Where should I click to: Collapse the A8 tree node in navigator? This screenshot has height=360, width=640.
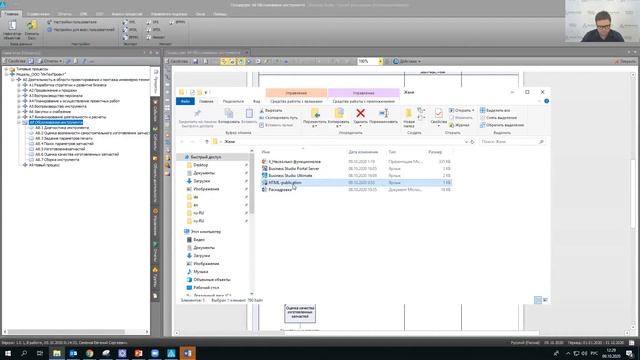(x=19, y=122)
